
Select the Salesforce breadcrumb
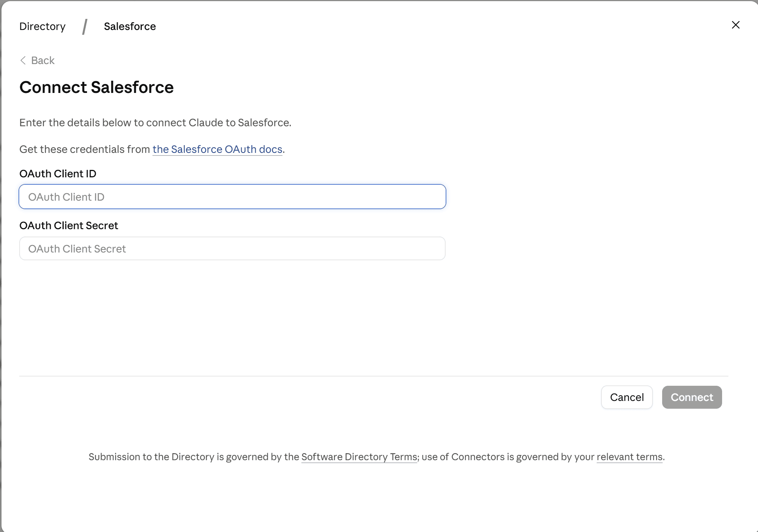tap(130, 26)
